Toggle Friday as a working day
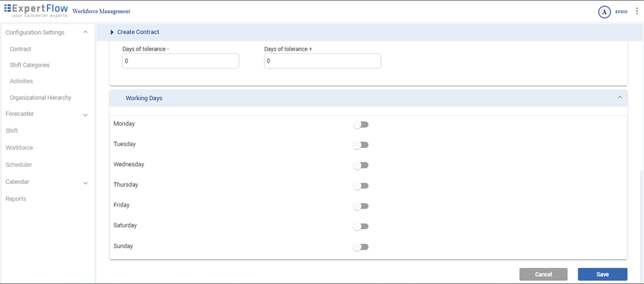The height and width of the screenshot is (284, 644). [x=361, y=206]
